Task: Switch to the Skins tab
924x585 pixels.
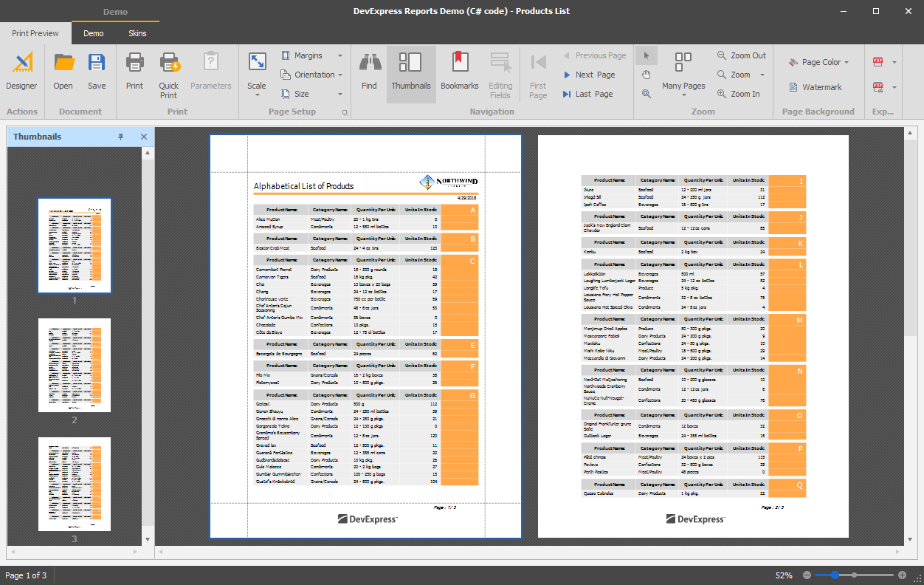Action: [137, 33]
